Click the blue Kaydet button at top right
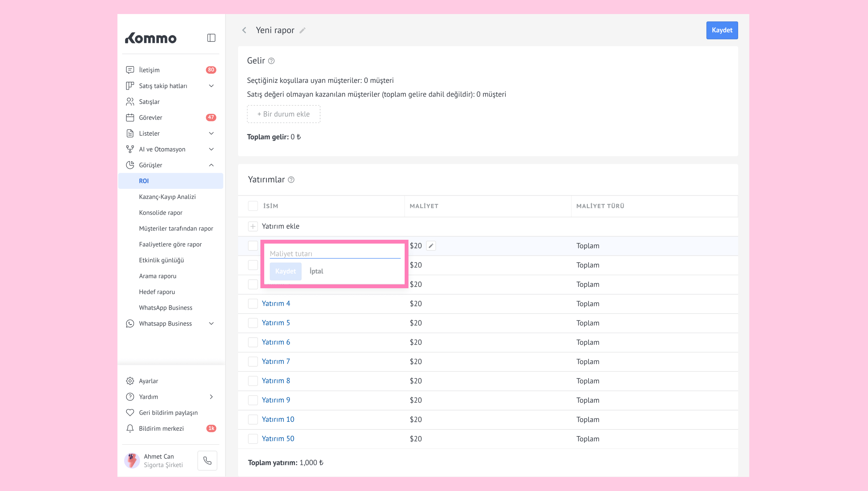This screenshot has height=491, width=868. click(722, 30)
